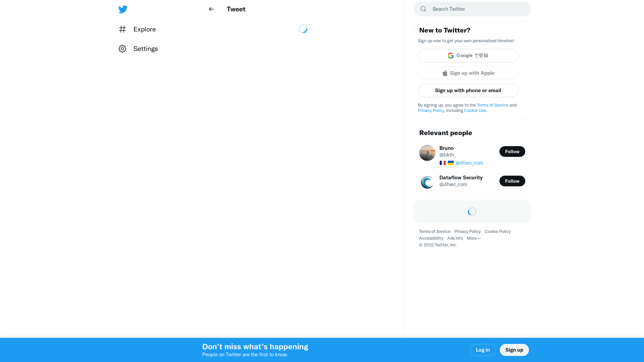Screen dimensions: 644x362
Task: Follow Bruno
Action: tap(512, 152)
